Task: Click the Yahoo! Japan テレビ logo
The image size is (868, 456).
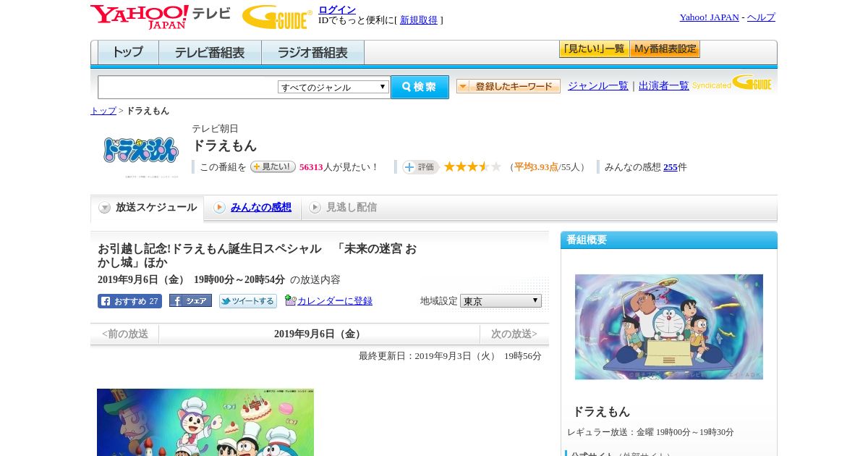Action: (161, 17)
